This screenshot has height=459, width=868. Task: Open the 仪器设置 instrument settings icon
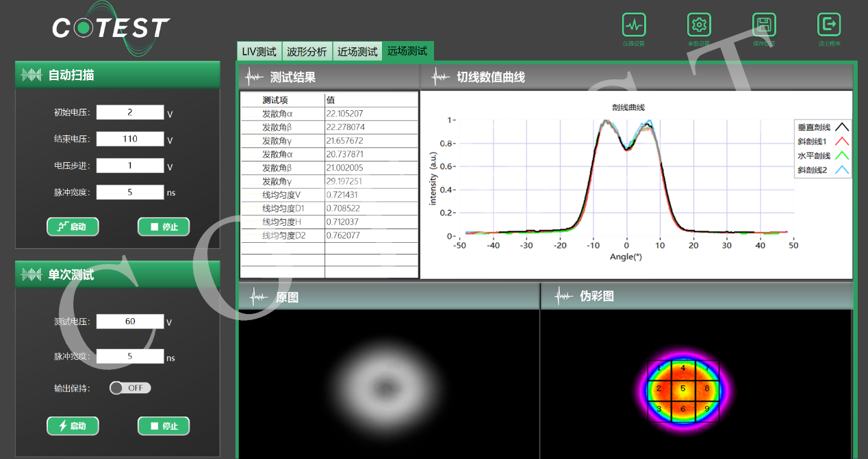coord(634,25)
